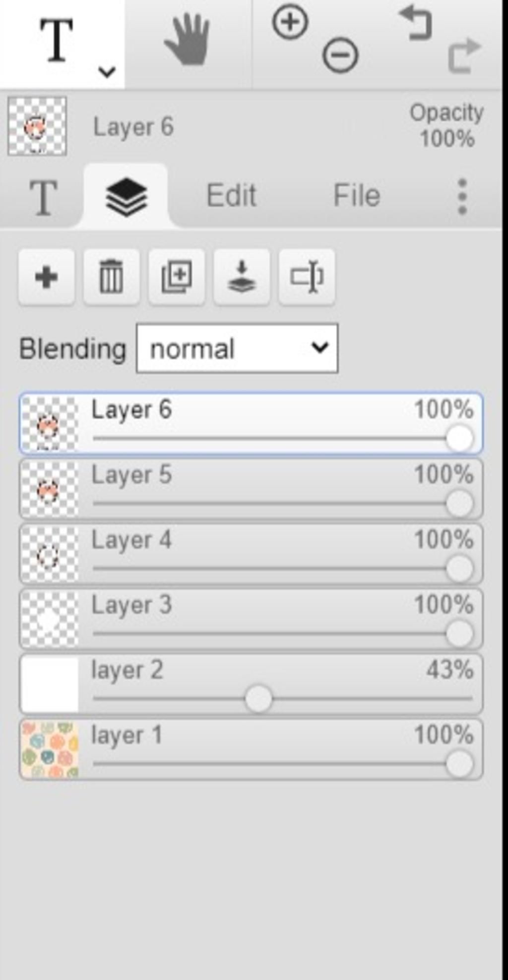Open the Text settings tab

(43, 197)
